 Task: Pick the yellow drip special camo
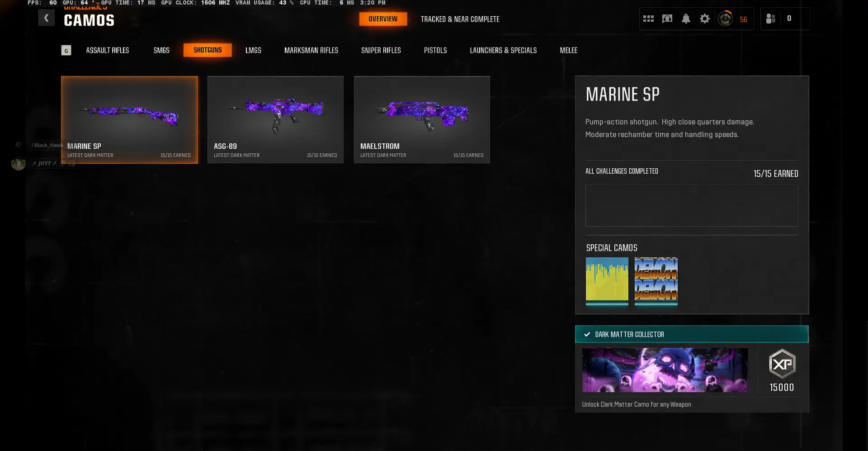pyautogui.click(x=607, y=281)
